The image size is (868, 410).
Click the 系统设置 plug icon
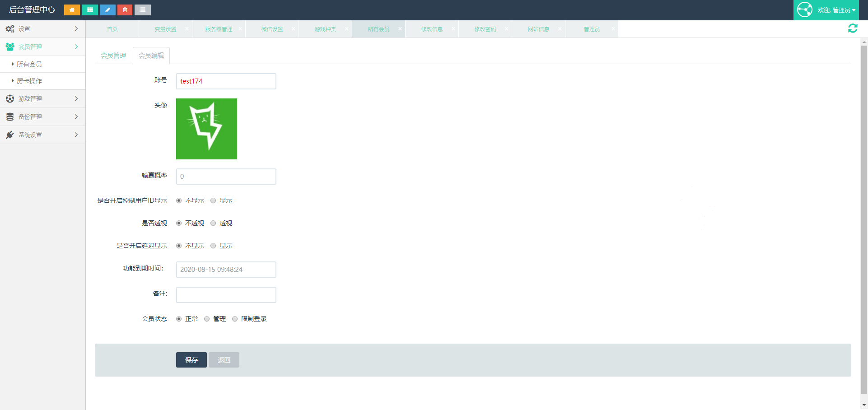[10, 135]
